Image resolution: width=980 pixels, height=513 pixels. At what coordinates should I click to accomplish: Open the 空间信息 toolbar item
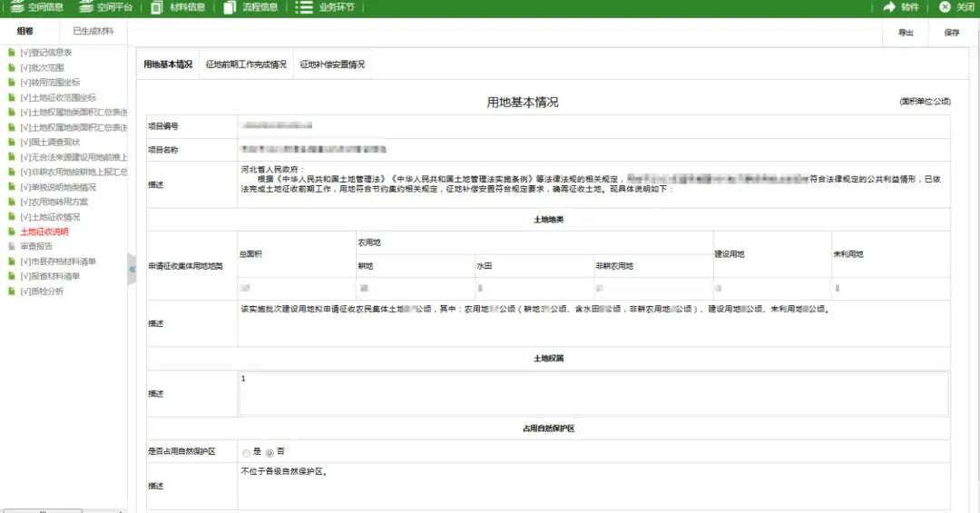click(37, 7)
